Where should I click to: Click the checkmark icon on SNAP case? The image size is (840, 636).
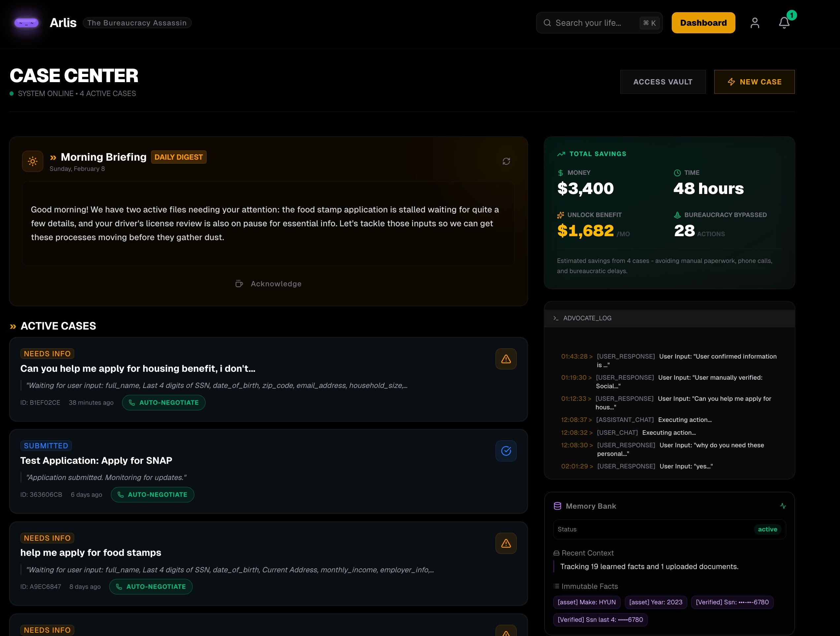pyautogui.click(x=505, y=451)
